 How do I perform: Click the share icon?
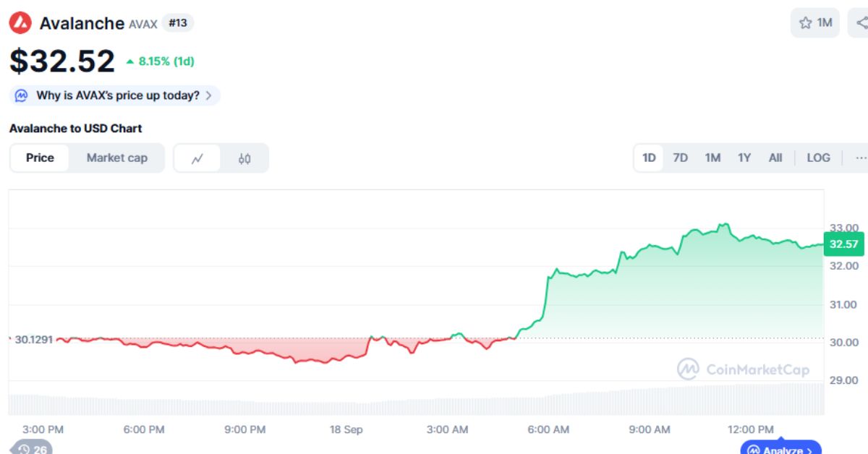[x=861, y=23]
